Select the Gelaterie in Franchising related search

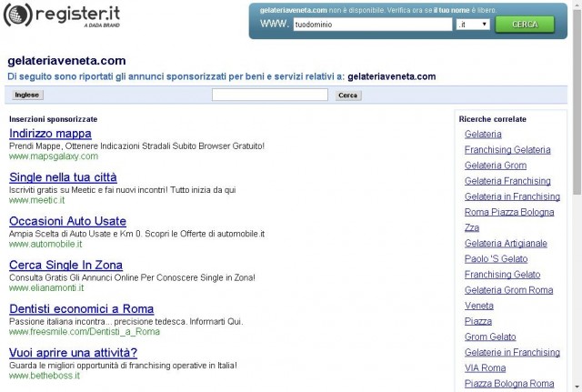click(x=512, y=352)
